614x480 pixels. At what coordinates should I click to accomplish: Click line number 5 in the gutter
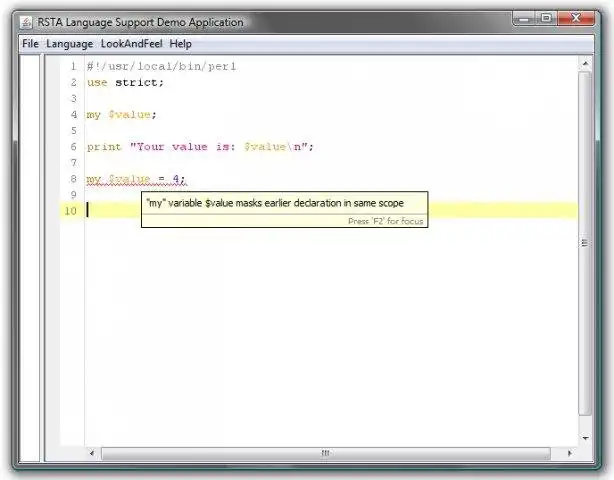73,130
